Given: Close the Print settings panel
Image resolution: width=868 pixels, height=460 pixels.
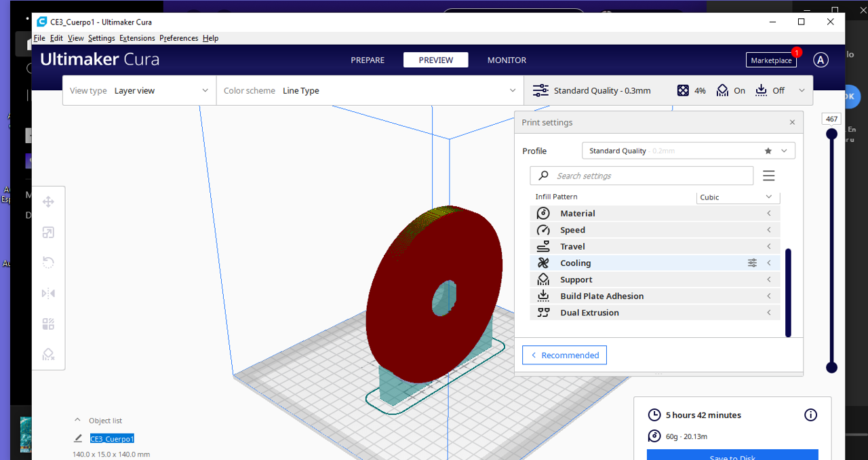Looking at the screenshot, I should (x=792, y=123).
